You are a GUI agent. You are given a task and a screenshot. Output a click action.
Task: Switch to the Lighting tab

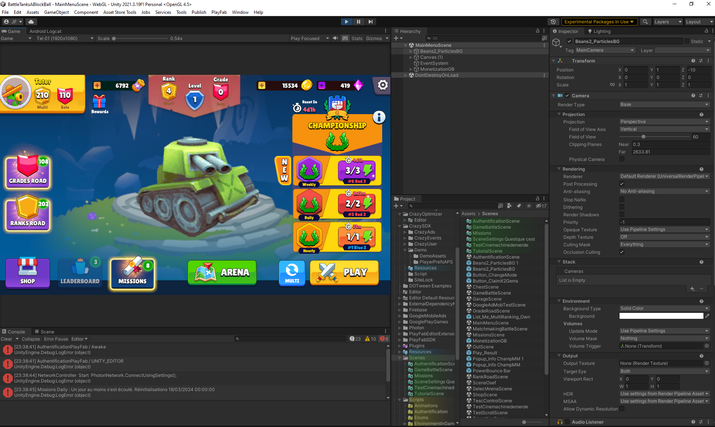pyautogui.click(x=599, y=31)
